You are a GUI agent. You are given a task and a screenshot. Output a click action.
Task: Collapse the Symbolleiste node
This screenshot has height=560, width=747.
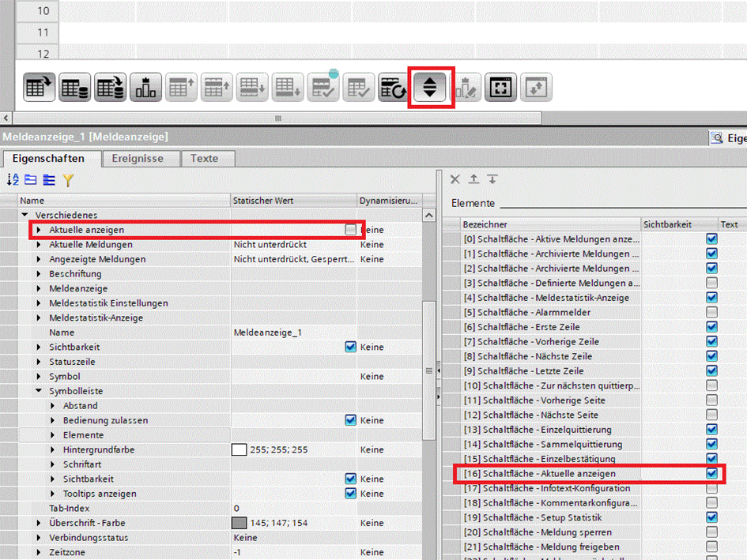pos(39,391)
